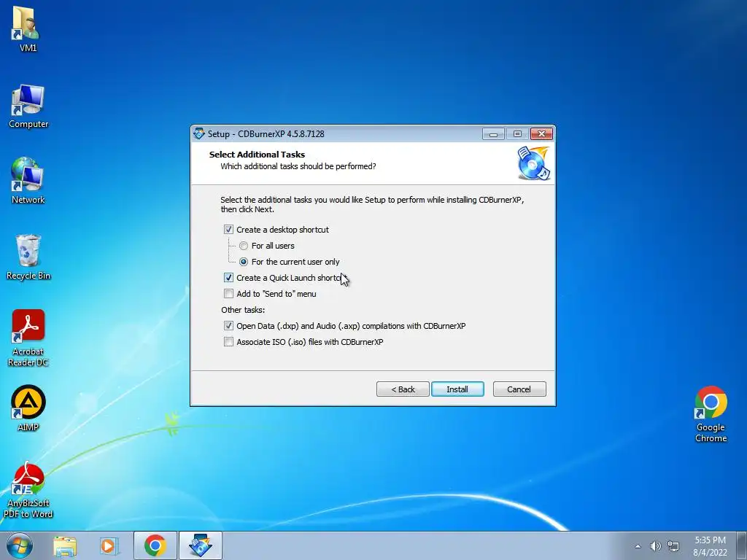Open the Recycle Bin icon

click(x=28, y=257)
